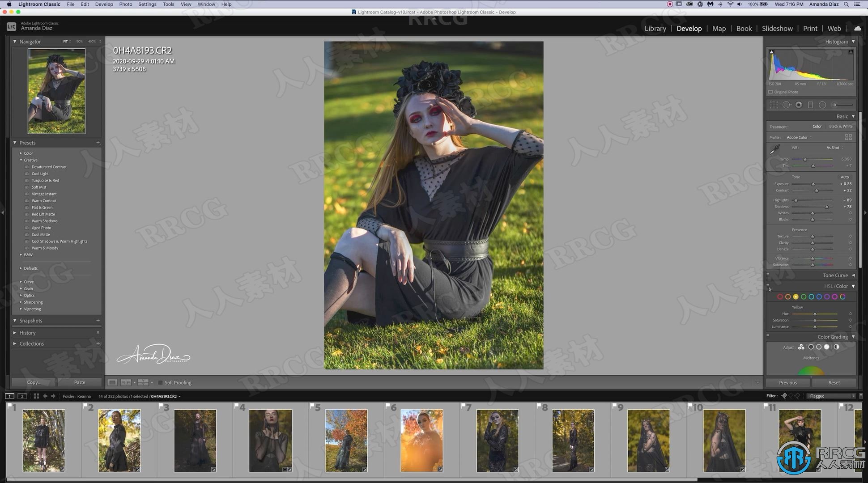
Task: Open the Adobe Color profile dropdown
Action: click(x=799, y=137)
